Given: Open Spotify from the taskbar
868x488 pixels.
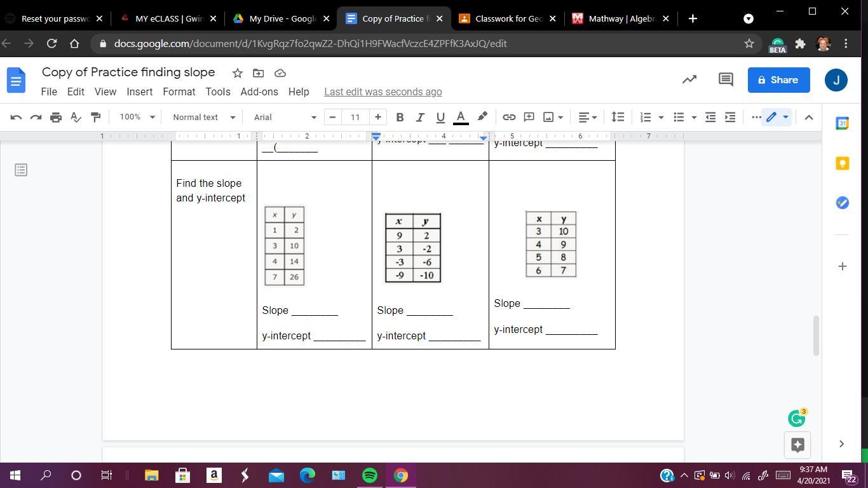Looking at the screenshot, I should [x=370, y=475].
